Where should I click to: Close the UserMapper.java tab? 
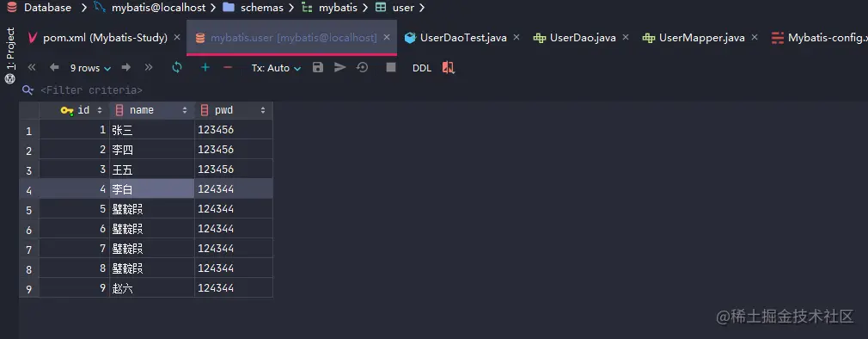tap(754, 38)
